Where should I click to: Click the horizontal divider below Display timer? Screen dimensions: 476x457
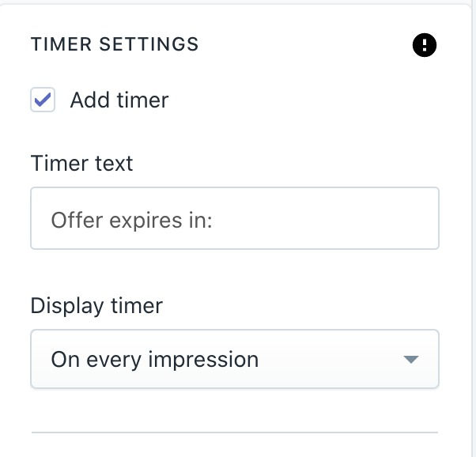[235, 432]
